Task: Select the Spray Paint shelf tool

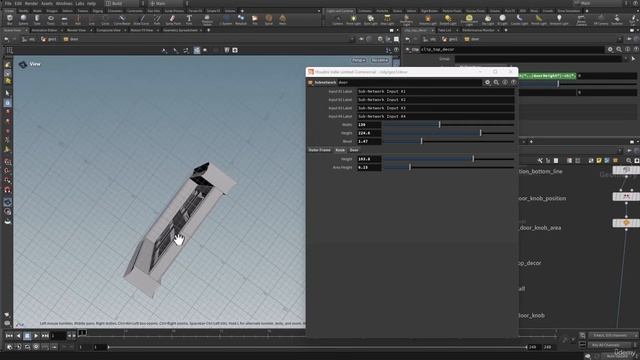Action: point(173,20)
